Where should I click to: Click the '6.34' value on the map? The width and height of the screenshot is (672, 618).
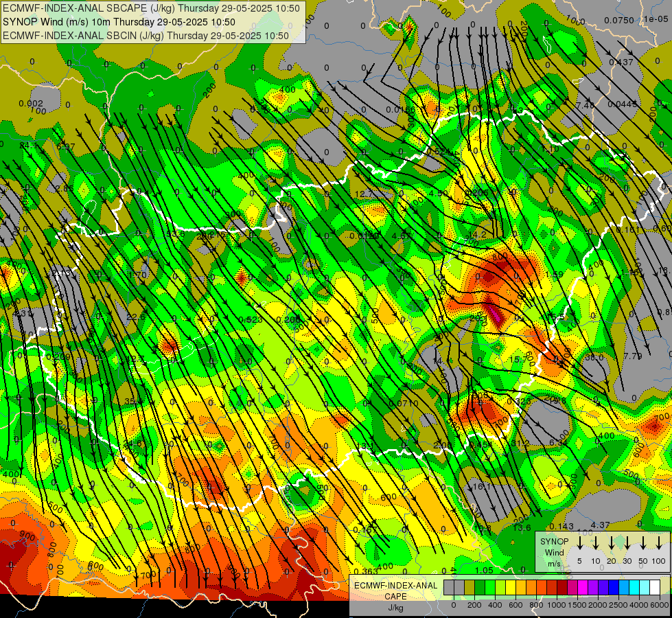point(559,443)
